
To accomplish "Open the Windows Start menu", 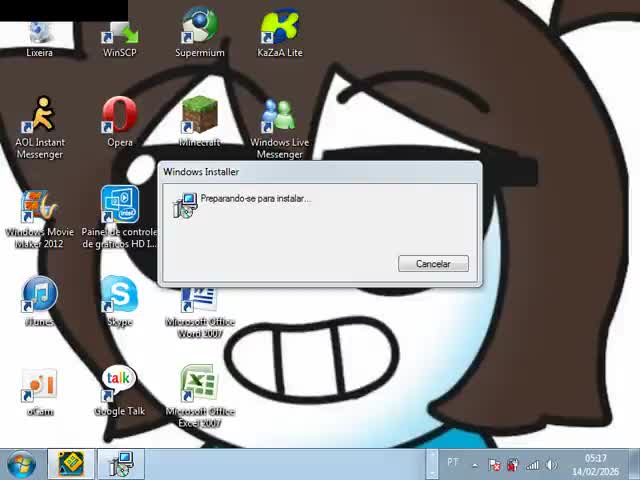I will pyautogui.click(x=21, y=464).
